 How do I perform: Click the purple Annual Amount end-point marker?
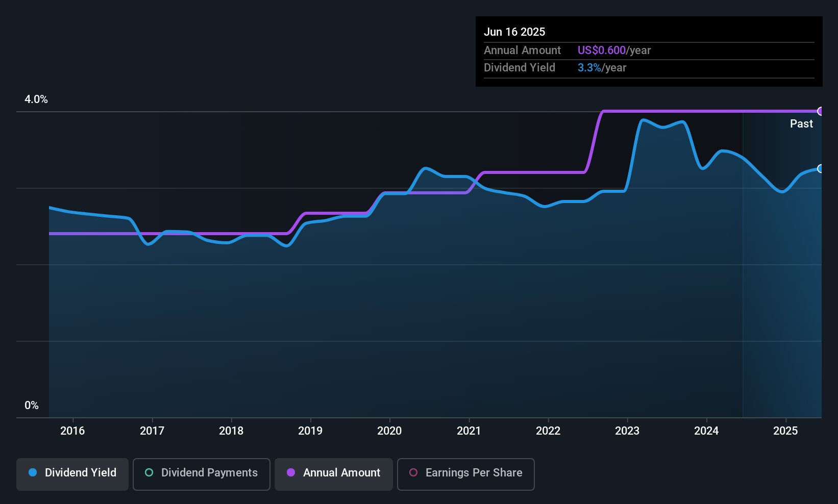click(821, 111)
